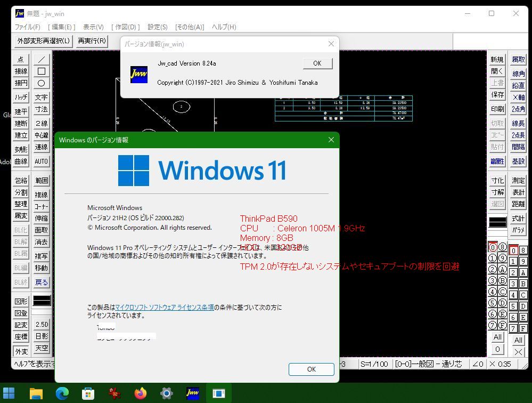Viewport: 532px width, 403px height.
Task: Click the 再実行(R) button
Action: coord(92,41)
